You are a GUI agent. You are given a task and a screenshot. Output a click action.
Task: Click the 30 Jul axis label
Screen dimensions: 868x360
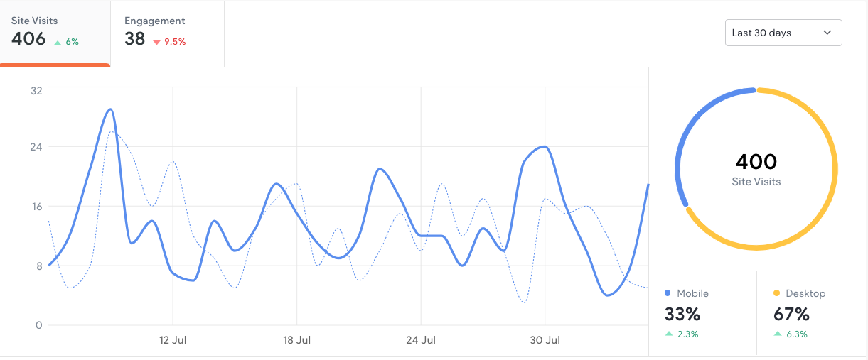coord(545,340)
